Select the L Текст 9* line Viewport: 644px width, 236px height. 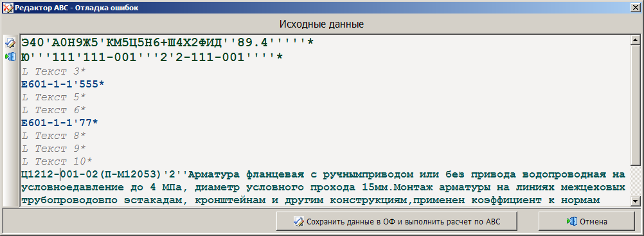[53, 148]
